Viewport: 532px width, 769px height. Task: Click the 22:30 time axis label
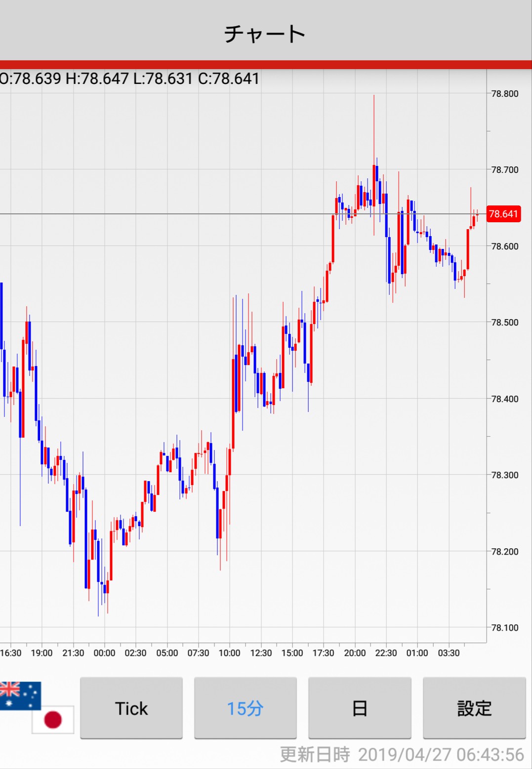click(386, 653)
